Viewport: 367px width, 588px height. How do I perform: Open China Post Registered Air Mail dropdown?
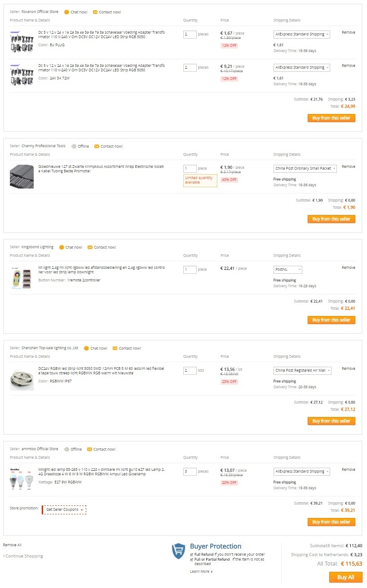(302, 371)
